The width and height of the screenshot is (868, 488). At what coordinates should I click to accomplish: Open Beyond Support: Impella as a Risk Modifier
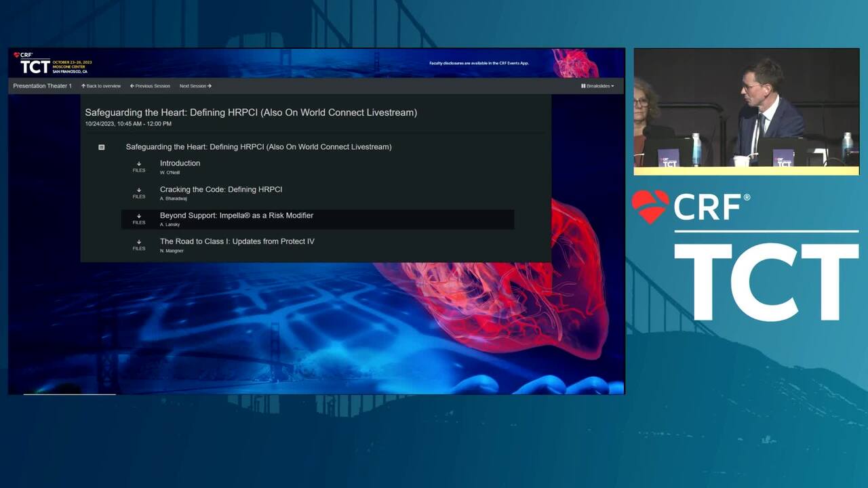237,216
